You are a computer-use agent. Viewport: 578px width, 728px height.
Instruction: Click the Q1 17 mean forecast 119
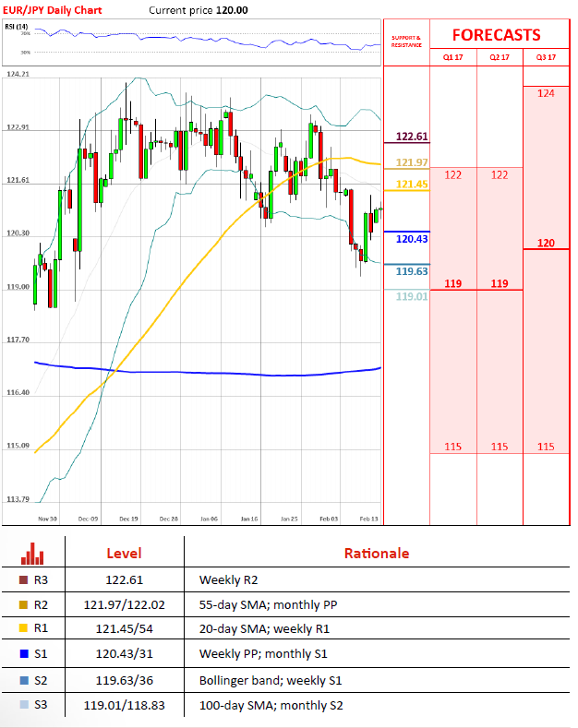(x=453, y=283)
